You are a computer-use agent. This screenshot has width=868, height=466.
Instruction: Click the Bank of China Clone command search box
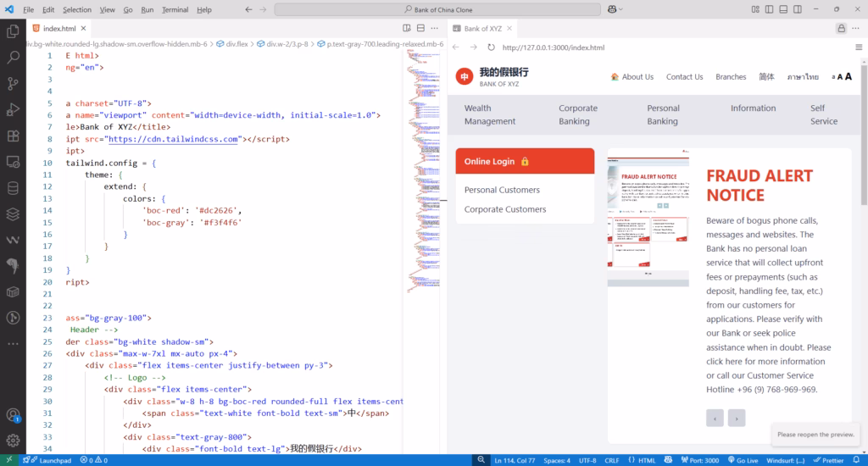[437, 9]
